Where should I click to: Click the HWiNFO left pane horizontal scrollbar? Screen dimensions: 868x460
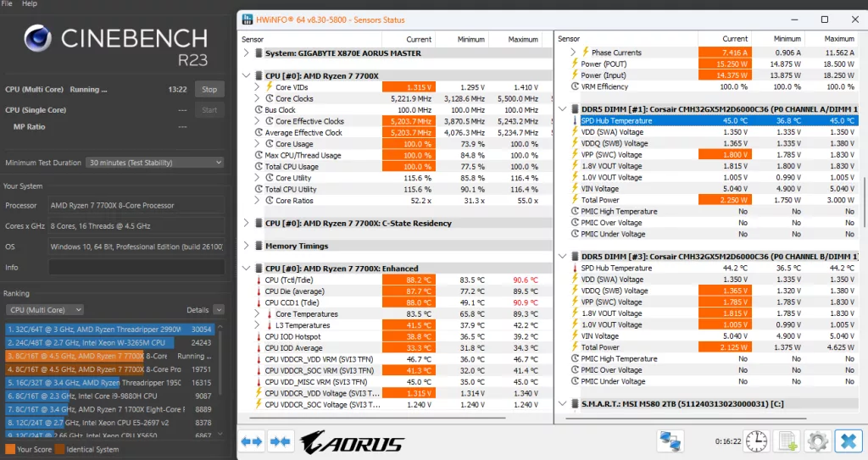pyautogui.click(x=377, y=418)
